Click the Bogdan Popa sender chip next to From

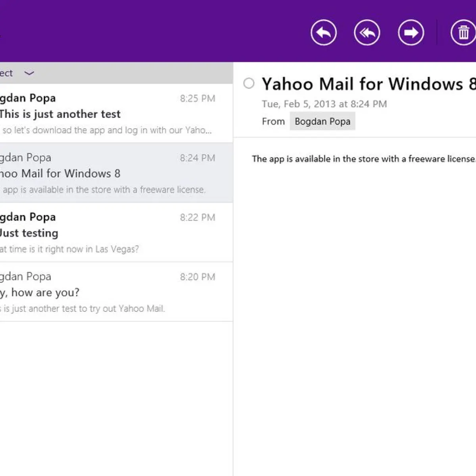(322, 121)
